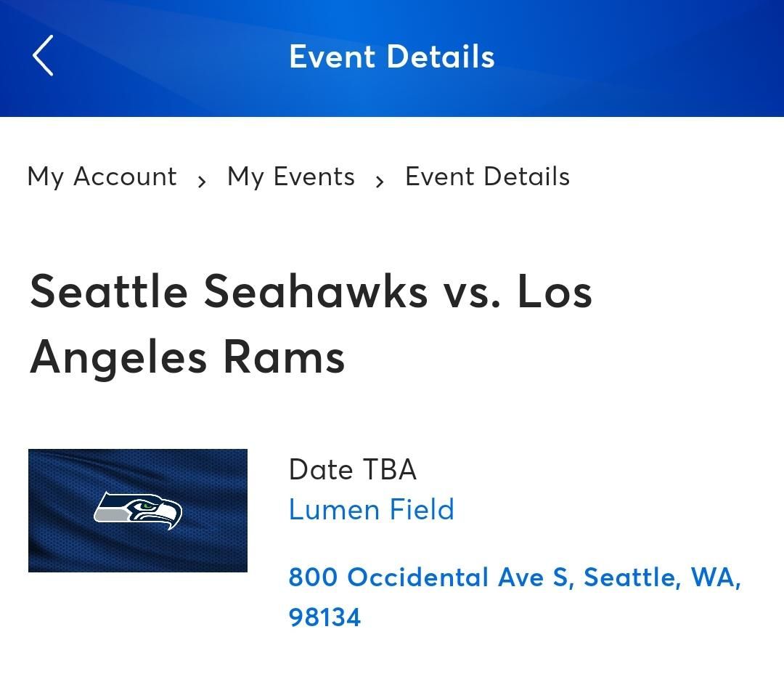Go to My Account breadcrumb
The image size is (784, 677).
tap(102, 177)
